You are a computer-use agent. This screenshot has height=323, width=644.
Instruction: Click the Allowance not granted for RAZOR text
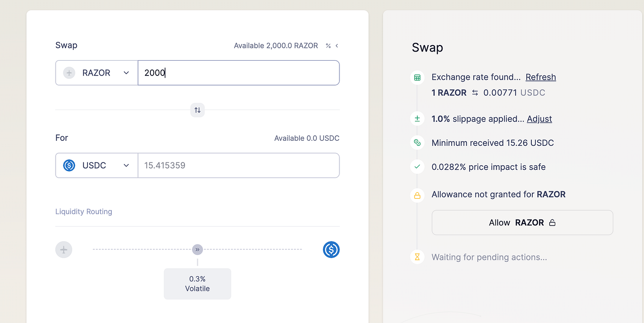point(499,194)
